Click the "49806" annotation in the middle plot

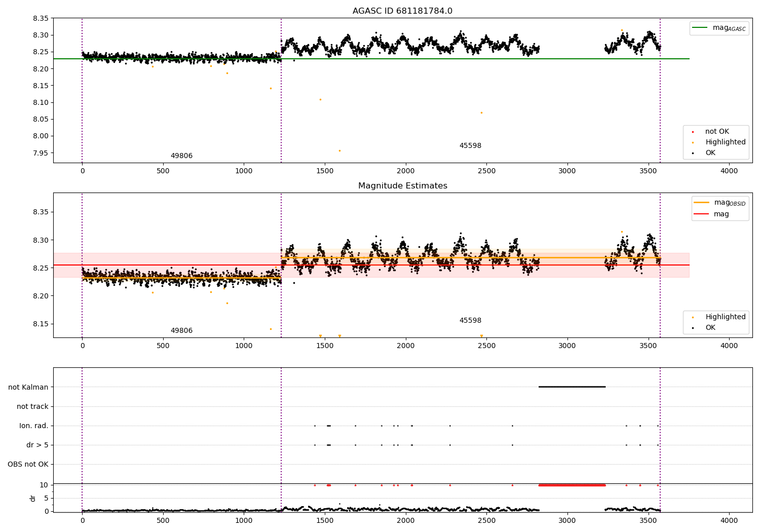tap(181, 330)
